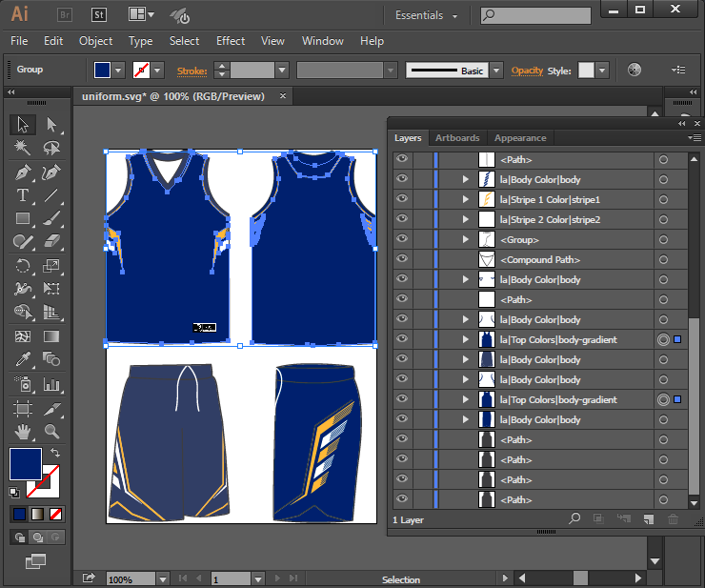The height and width of the screenshot is (588, 705).
Task: Activate the Type tool
Action: click(x=23, y=195)
